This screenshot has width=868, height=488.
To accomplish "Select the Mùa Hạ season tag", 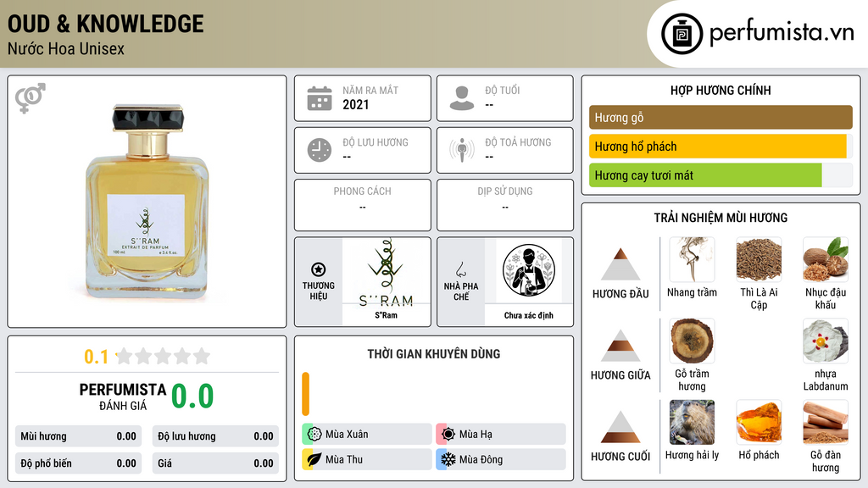I will point(501,434).
